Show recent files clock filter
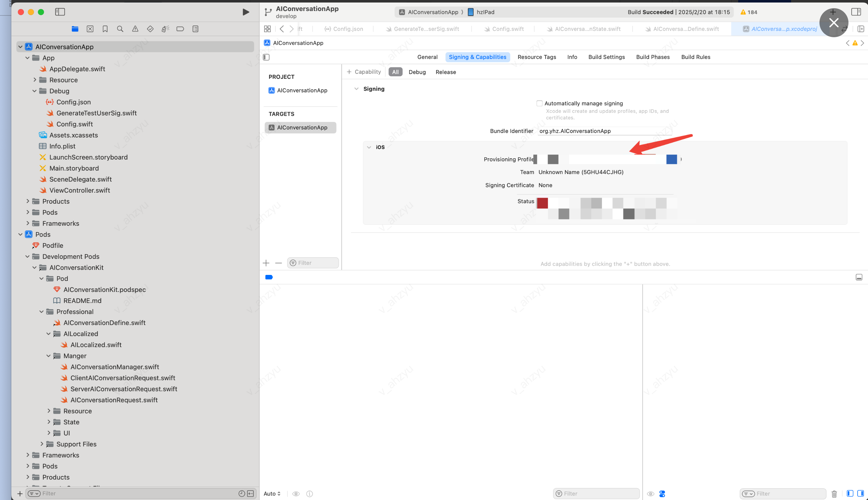This screenshot has height=500, width=868. [x=242, y=493]
